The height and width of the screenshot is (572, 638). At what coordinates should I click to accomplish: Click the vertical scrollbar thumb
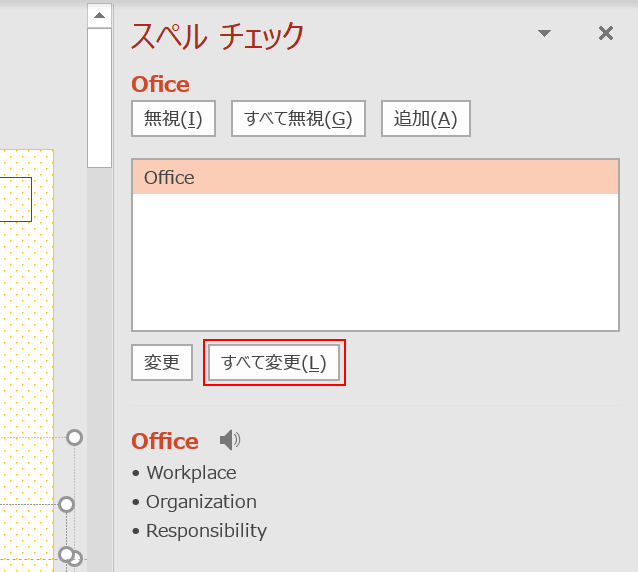(x=99, y=98)
